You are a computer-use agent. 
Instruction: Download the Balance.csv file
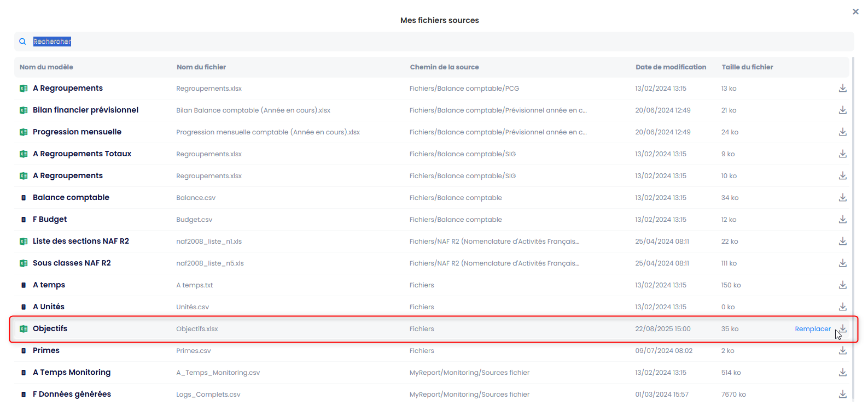[842, 198]
